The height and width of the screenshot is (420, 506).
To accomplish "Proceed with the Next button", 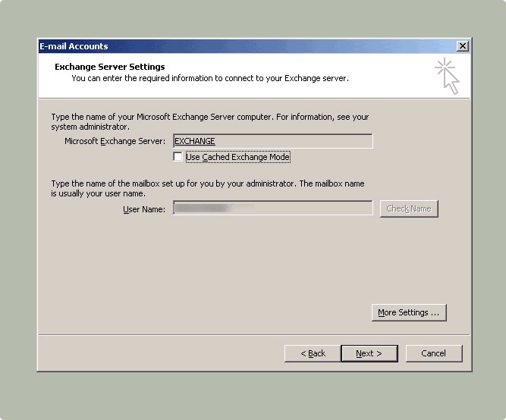I will pyautogui.click(x=369, y=353).
